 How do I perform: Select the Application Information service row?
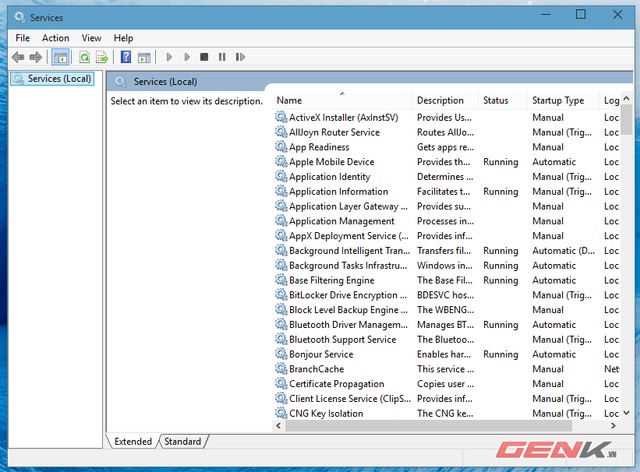tap(447, 191)
